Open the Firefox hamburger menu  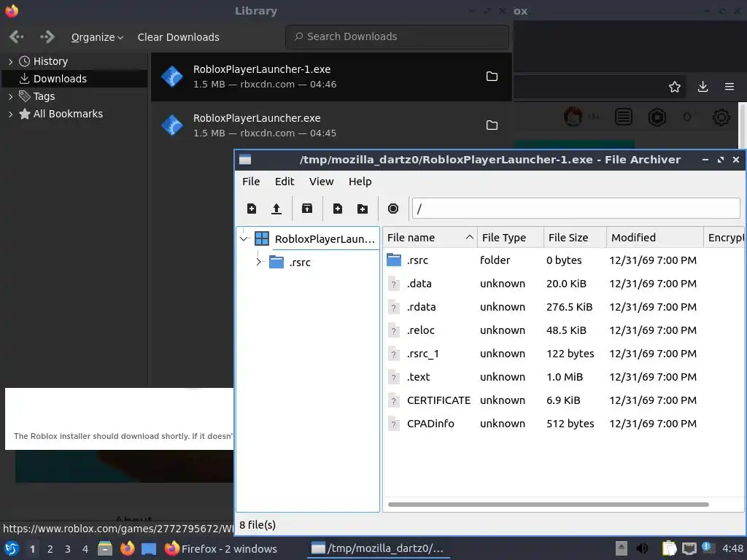(x=729, y=87)
